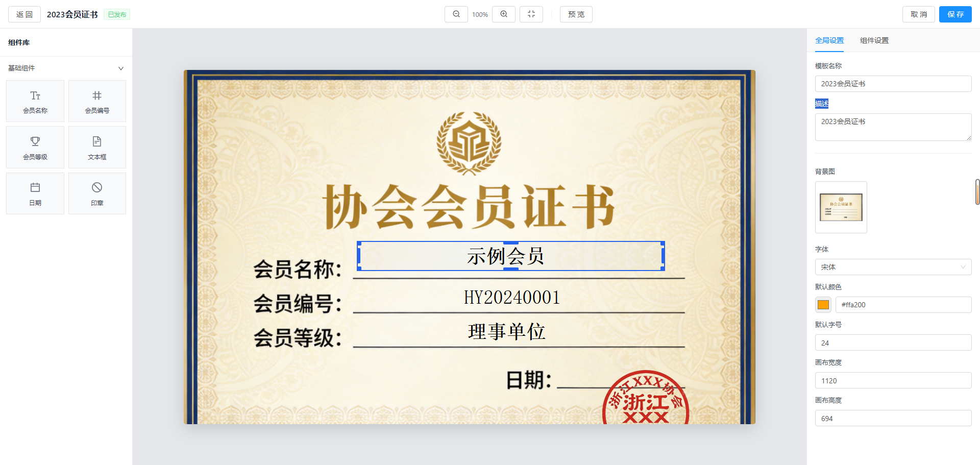Click the zoom in icon
This screenshot has width=980, height=465.
coord(504,14)
